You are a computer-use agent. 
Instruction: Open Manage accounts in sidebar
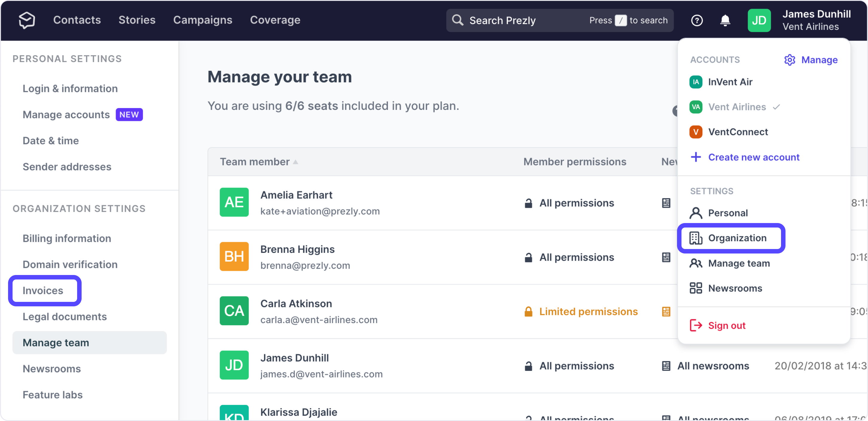click(x=66, y=115)
